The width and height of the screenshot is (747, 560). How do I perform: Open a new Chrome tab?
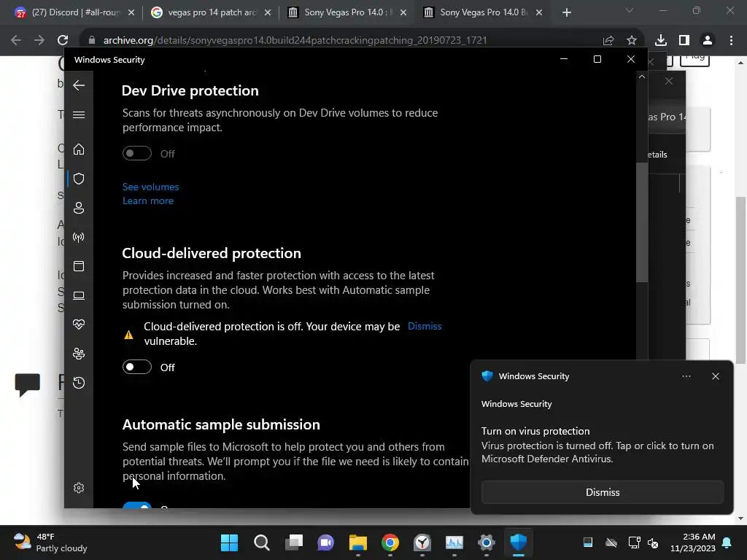pyautogui.click(x=566, y=13)
